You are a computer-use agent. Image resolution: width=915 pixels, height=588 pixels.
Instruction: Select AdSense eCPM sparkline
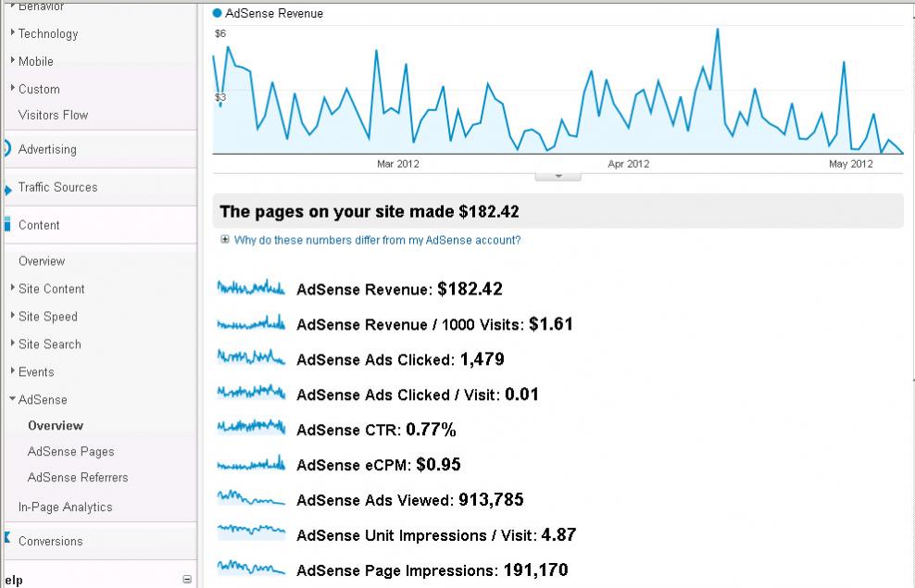click(x=251, y=464)
